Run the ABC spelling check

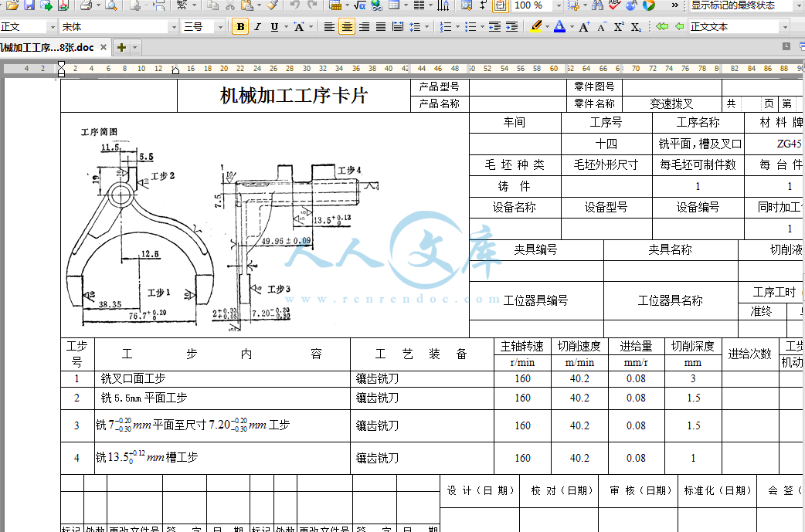tap(614, 5)
